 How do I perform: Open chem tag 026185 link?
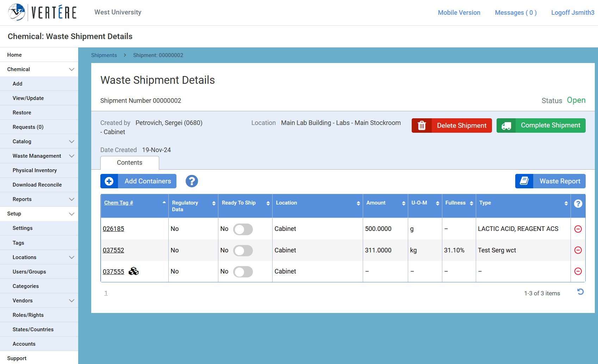113,229
